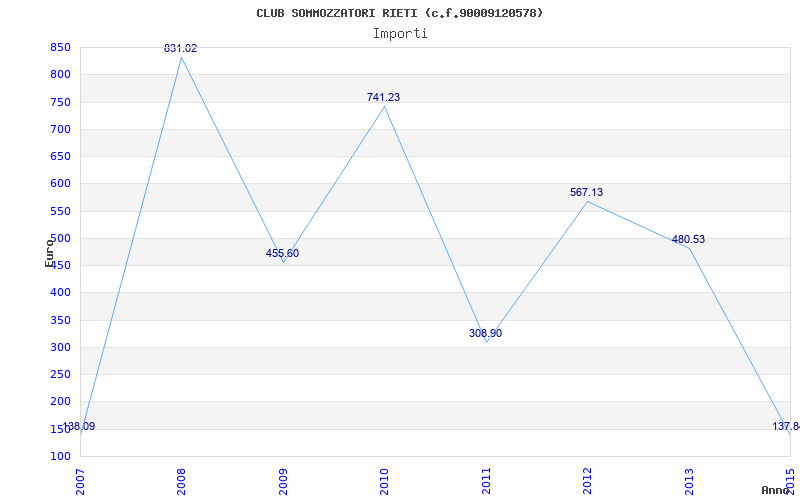This screenshot has height=500, width=800.
Task: Click the y-axis value 650
Action: (x=60, y=157)
